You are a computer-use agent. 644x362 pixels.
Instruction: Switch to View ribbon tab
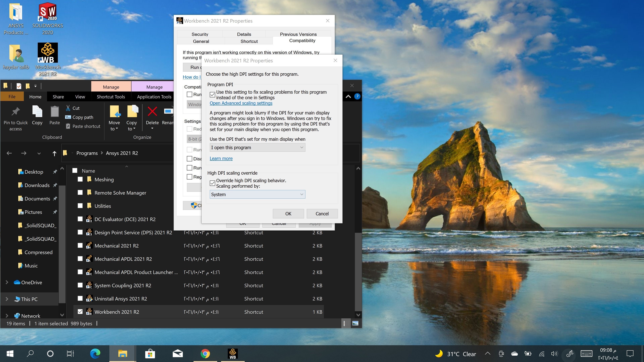click(80, 97)
